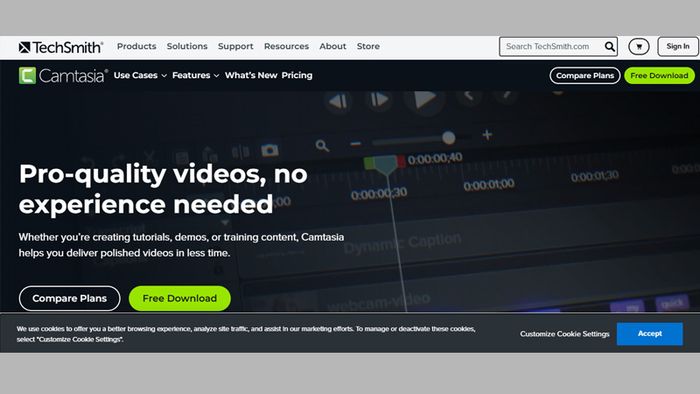Image resolution: width=700 pixels, height=394 pixels.
Task: Open the About menu
Action: pos(333,46)
